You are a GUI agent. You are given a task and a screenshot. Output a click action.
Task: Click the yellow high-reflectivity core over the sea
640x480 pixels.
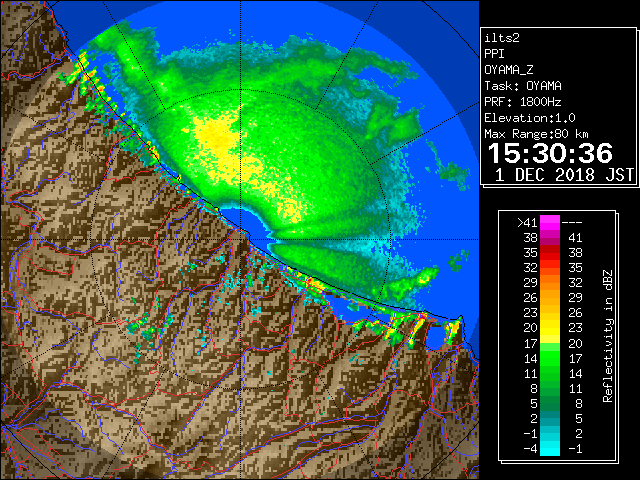[216, 141]
